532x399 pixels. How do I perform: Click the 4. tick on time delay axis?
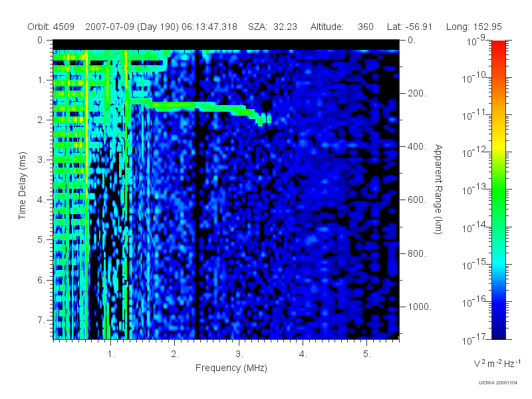[41, 199]
